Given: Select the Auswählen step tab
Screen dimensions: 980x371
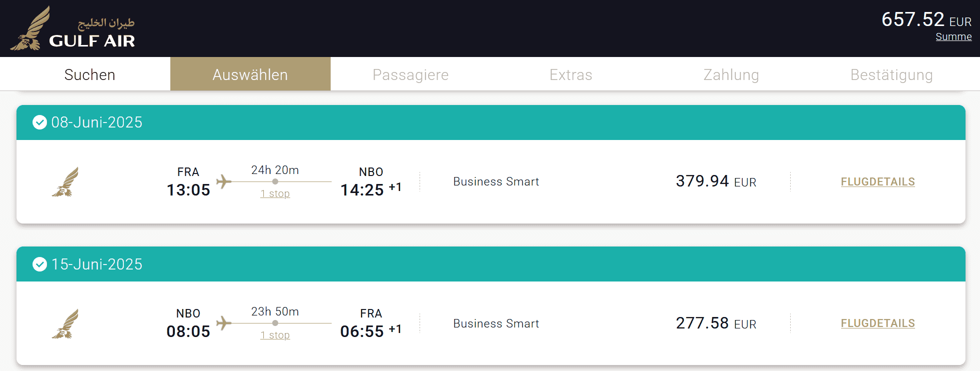Looking at the screenshot, I should click(x=250, y=74).
